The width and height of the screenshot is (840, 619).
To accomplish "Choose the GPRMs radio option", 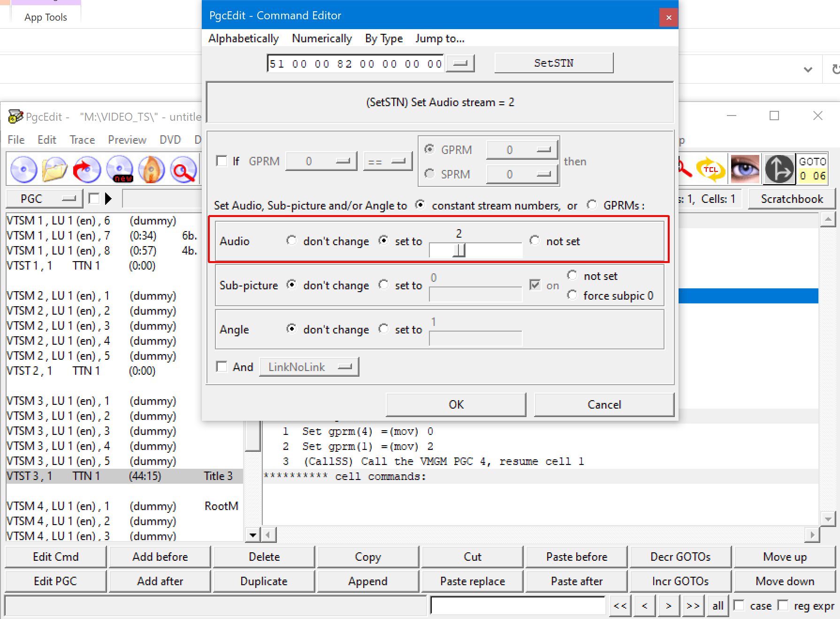I will coord(592,205).
